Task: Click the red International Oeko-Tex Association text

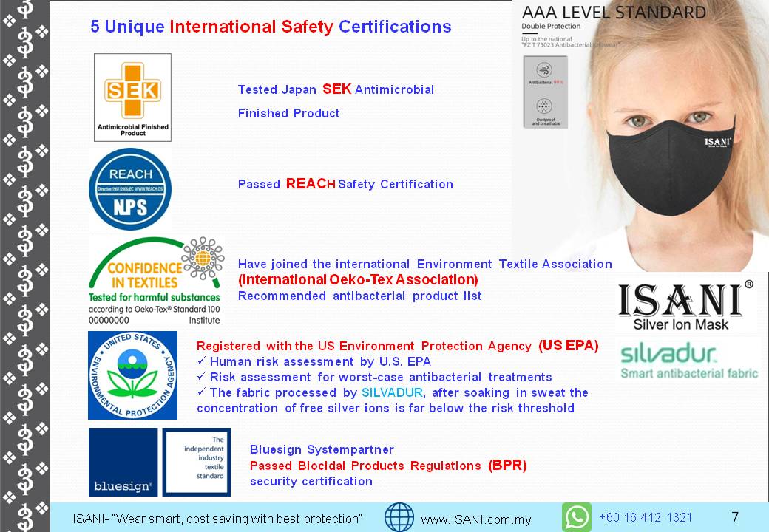Action: (x=358, y=280)
